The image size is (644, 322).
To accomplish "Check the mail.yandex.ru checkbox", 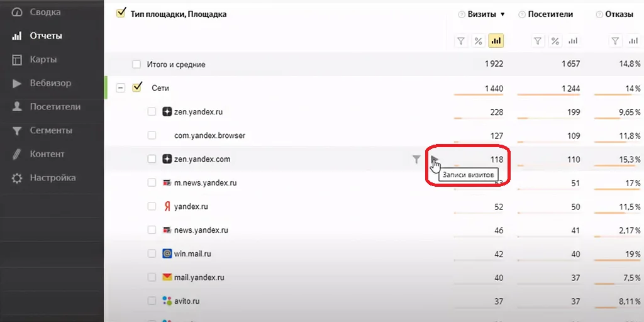I will [x=152, y=277].
